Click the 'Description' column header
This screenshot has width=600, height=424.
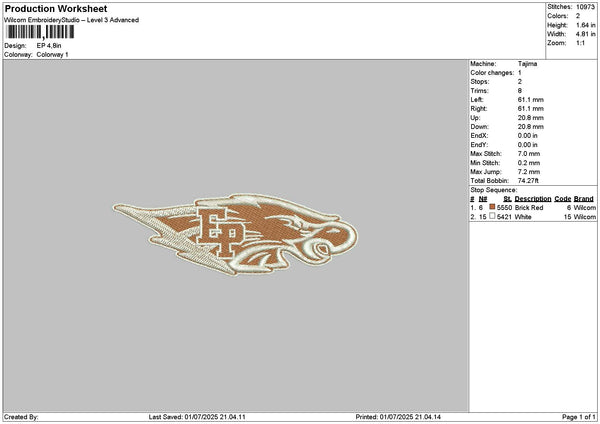click(x=533, y=199)
